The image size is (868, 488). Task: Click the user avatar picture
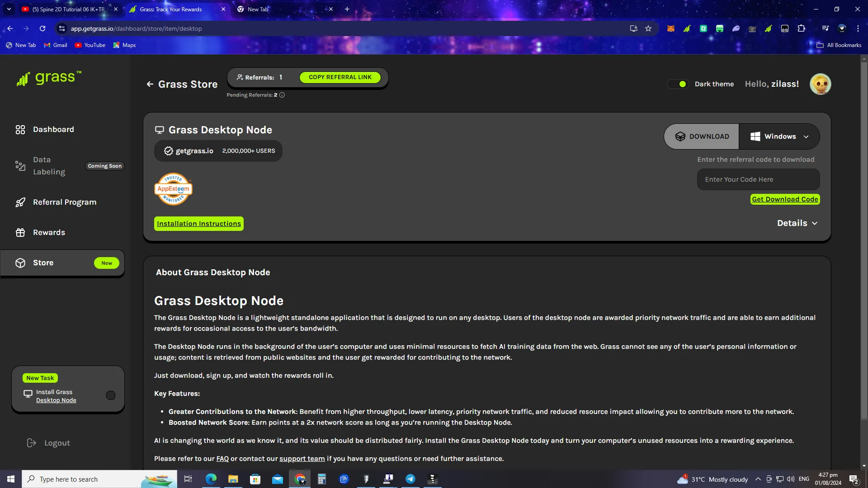click(x=820, y=84)
